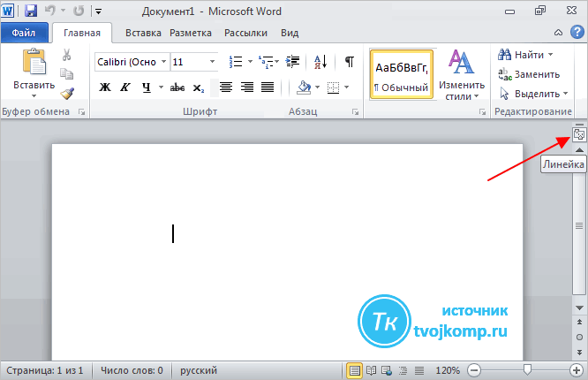Viewport: 588px width, 380px height.
Task: Open the Найти dropdown arrow
Action: click(x=551, y=55)
